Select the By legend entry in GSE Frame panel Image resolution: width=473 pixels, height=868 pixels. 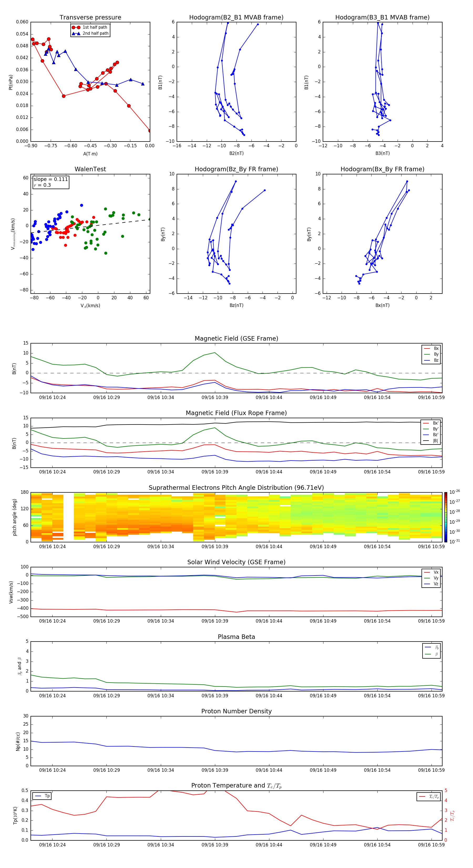click(431, 354)
